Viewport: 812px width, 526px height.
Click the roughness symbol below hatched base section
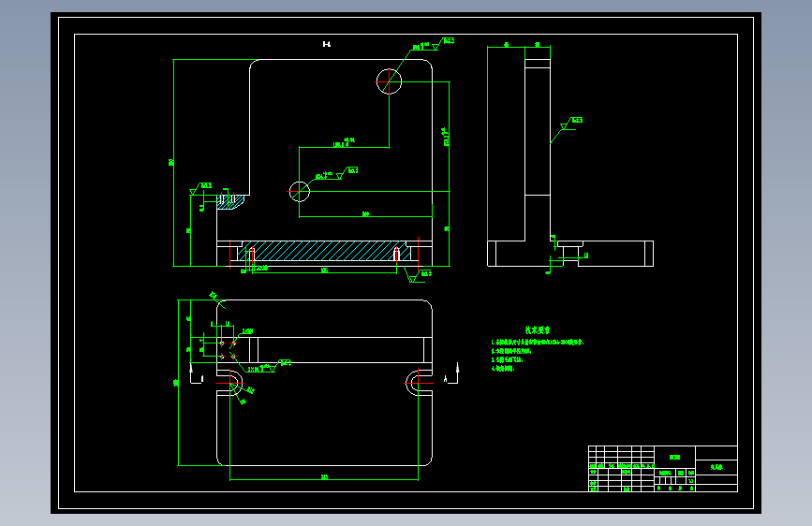click(x=419, y=275)
